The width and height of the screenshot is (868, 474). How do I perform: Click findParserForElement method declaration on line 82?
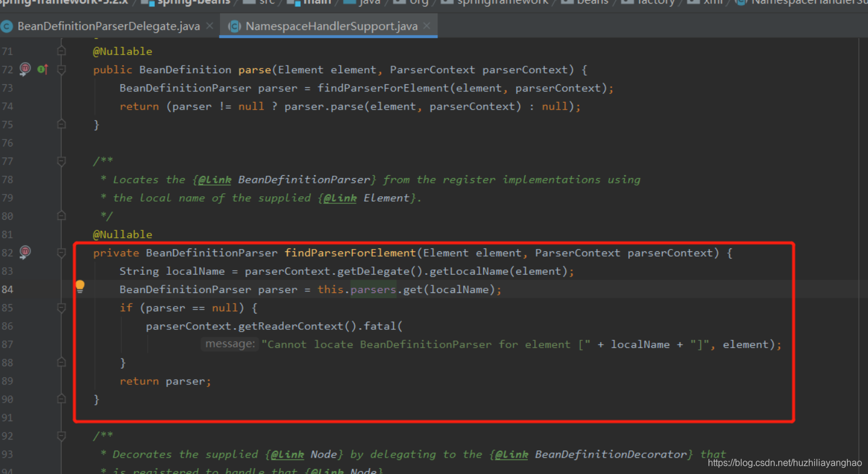pyautogui.click(x=350, y=253)
